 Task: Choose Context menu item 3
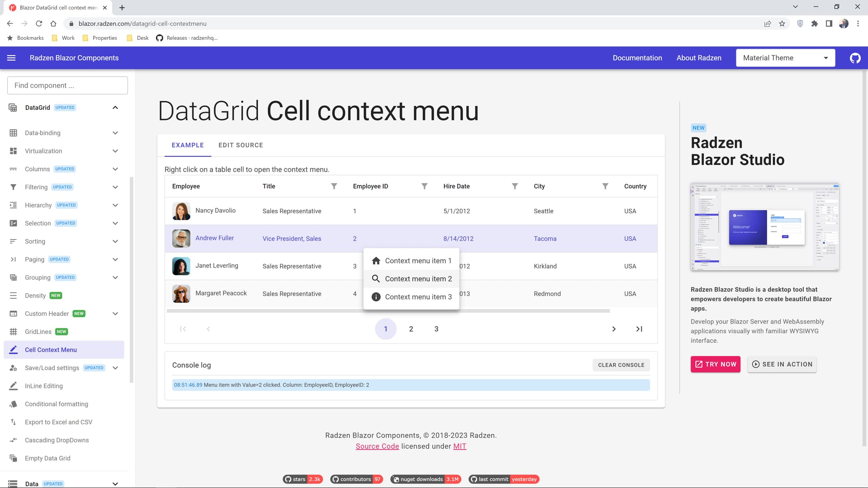pos(411,297)
